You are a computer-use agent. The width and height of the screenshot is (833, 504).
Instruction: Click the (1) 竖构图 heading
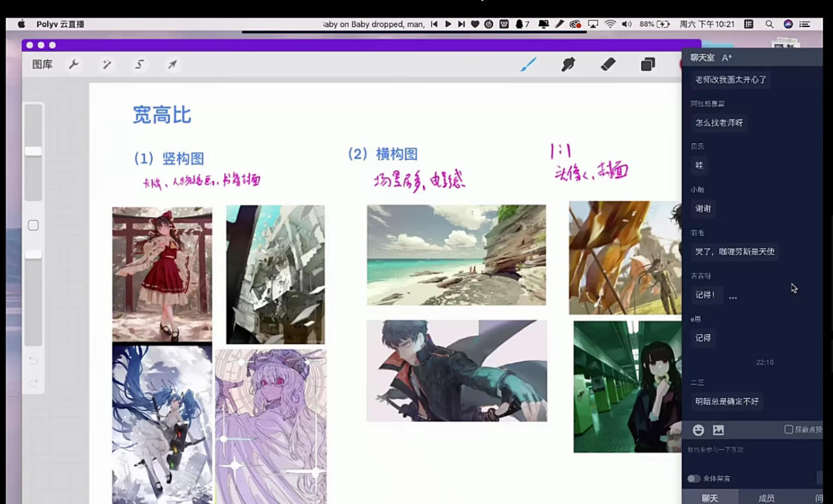(169, 159)
